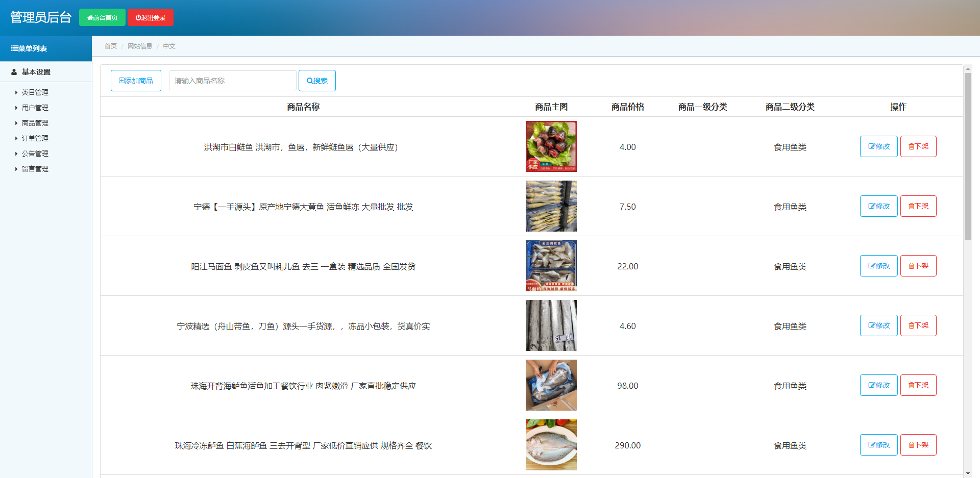Screen dimensions: 980x478
Task: Select 公告管理 from the sidebar menu
Action: point(35,154)
